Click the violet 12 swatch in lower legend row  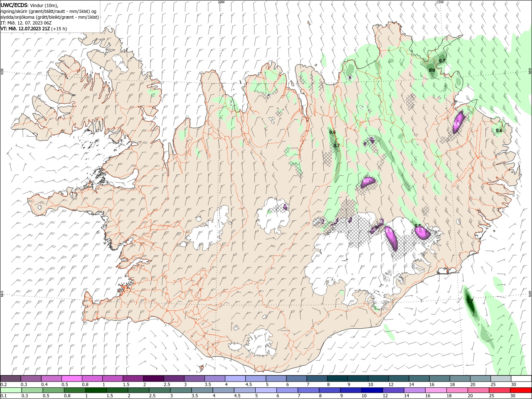point(393,390)
